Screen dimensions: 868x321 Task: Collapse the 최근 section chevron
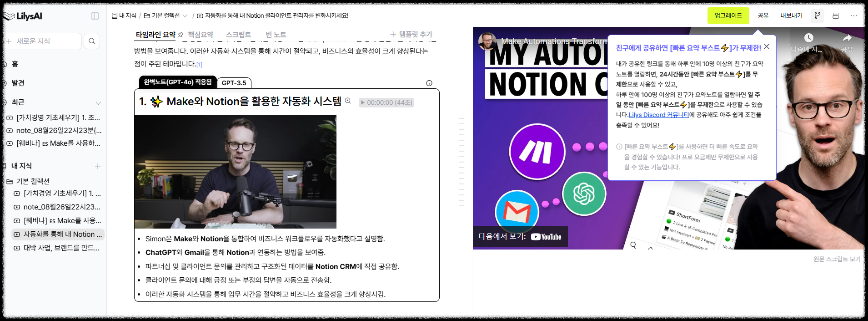pyautogui.click(x=98, y=103)
